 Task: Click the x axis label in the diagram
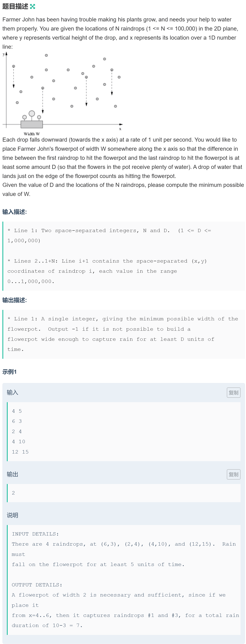pyautogui.click(x=120, y=129)
